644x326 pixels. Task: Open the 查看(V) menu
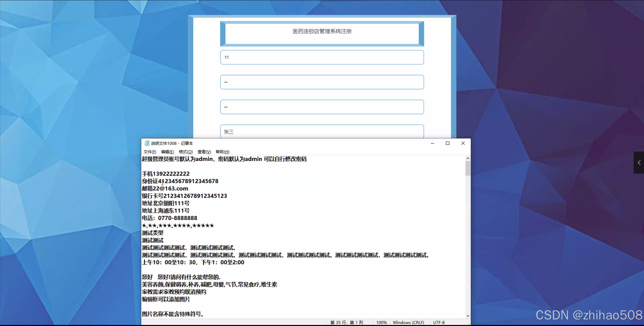pyautogui.click(x=204, y=152)
